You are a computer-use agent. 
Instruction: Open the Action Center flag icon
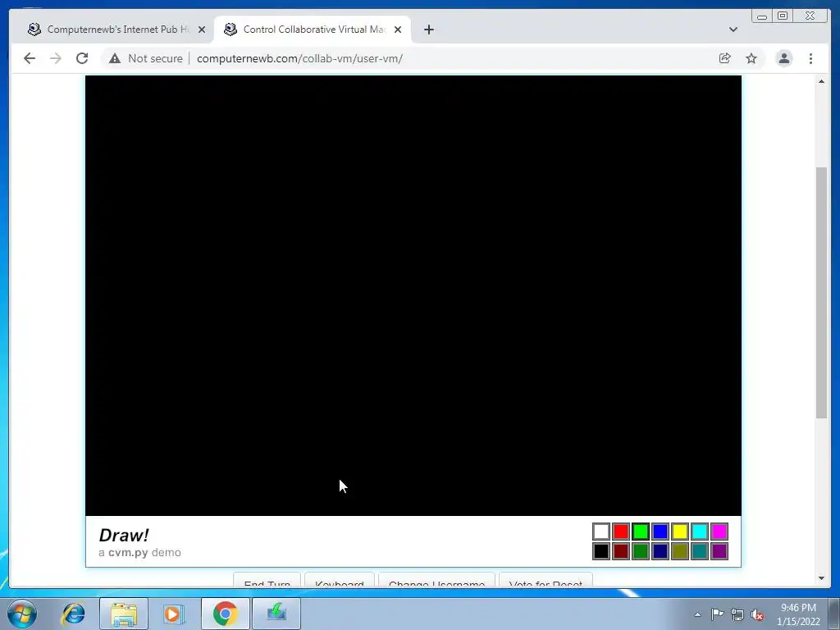click(x=717, y=614)
